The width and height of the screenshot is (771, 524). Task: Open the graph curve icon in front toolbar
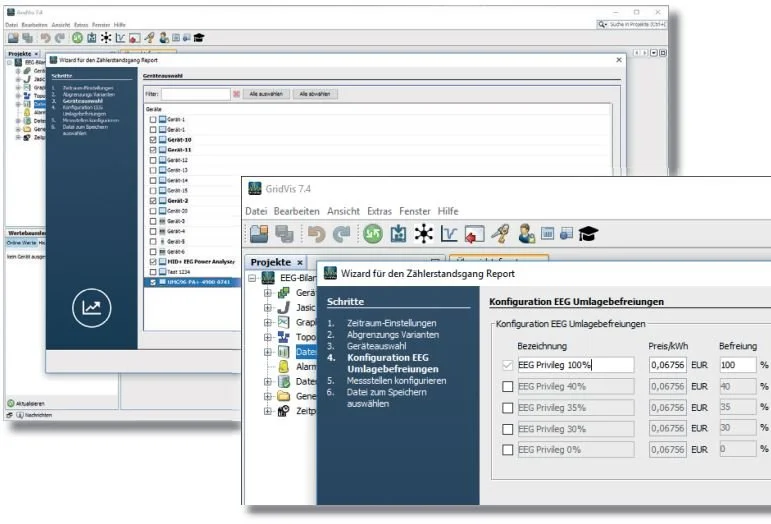[449, 234]
